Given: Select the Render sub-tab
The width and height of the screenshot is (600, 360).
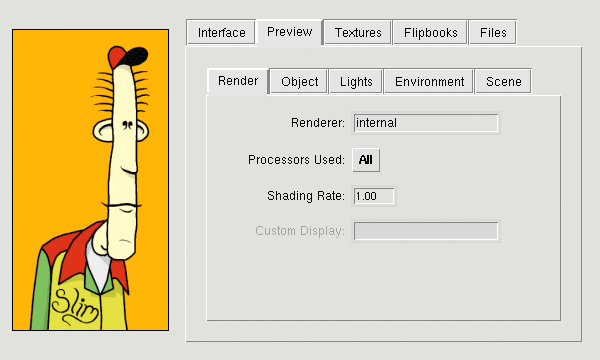Looking at the screenshot, I should click(x=238, y=81).
